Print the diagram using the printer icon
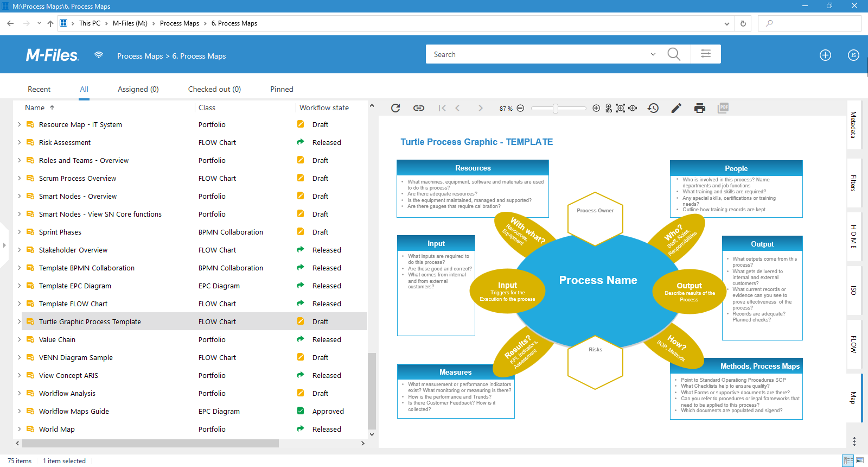Image resolution: width=868 pixels, height=467 pixels. [x=700, y=108]
